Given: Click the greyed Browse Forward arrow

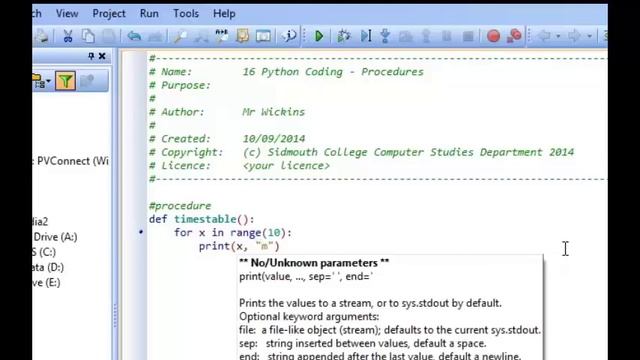Looking at the screenshot, I should coord(574,36).
